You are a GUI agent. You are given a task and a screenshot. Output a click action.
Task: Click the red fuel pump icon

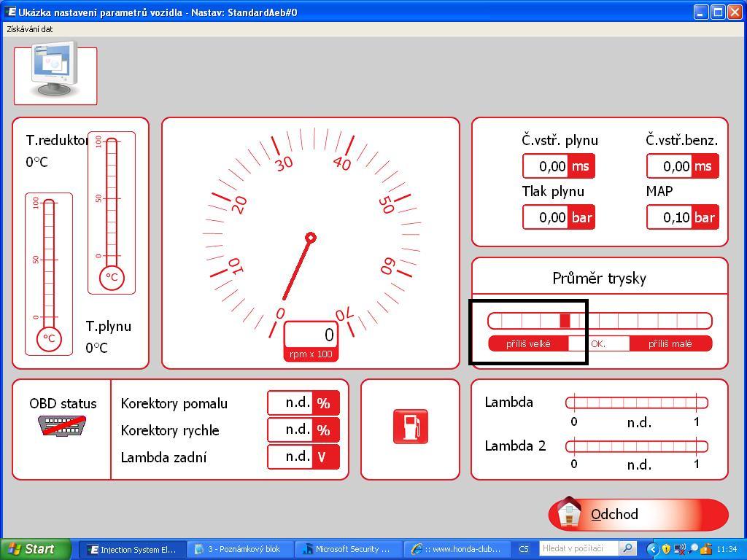tap(410, 427)
